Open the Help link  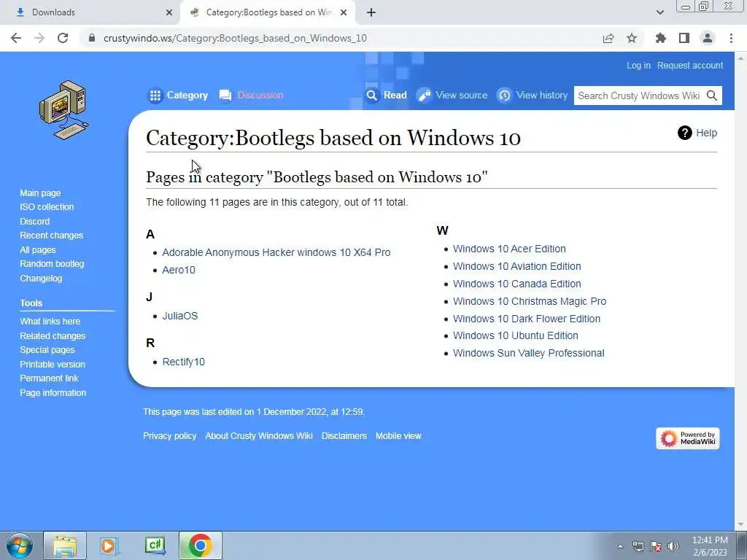tap(706, 133)
